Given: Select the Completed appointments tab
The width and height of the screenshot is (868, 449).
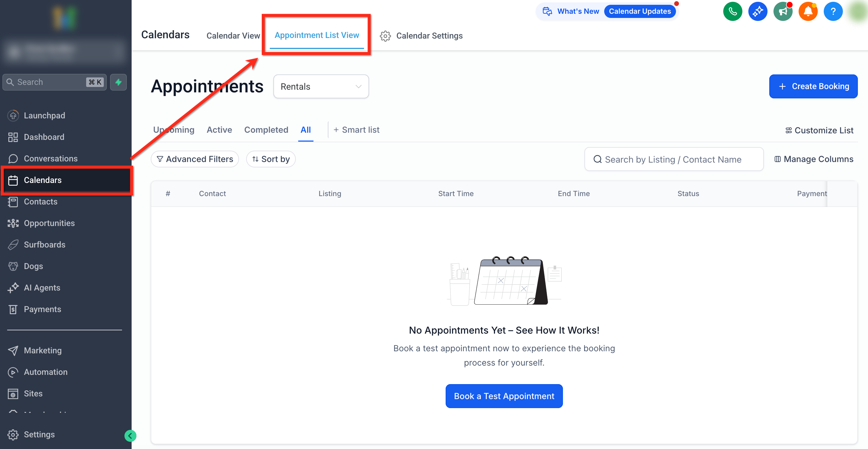Looking at the screenshot, I should pyautogui.click(x=266, y=130).
